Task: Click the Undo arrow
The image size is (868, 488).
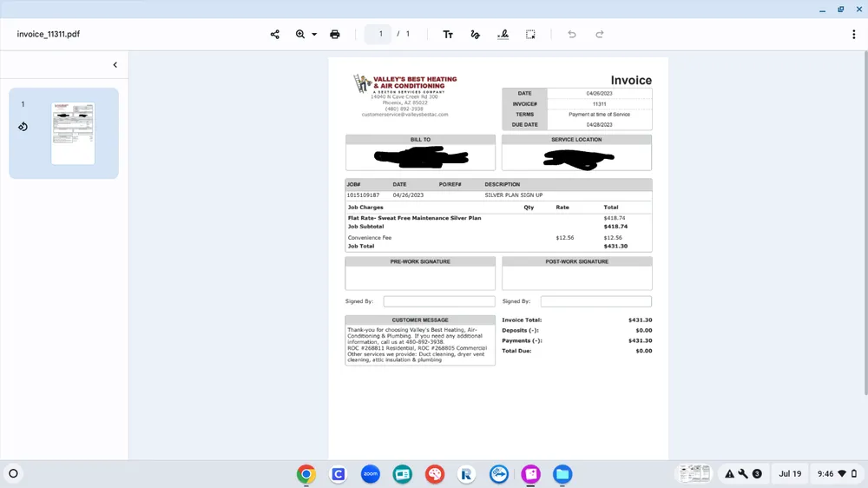Action: (x=572, y=35)
